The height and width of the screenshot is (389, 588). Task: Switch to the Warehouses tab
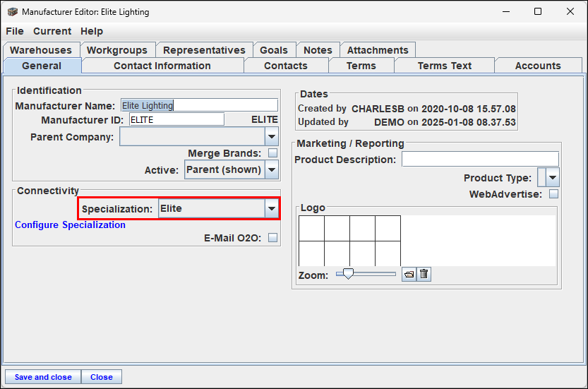click(41, 50)
